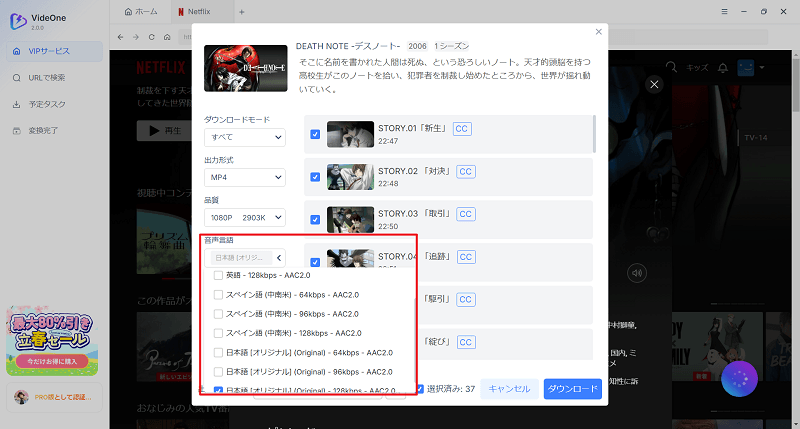Click the Netflix 再生 play button
Screen dimensions: 800x429
coord(164,131)
